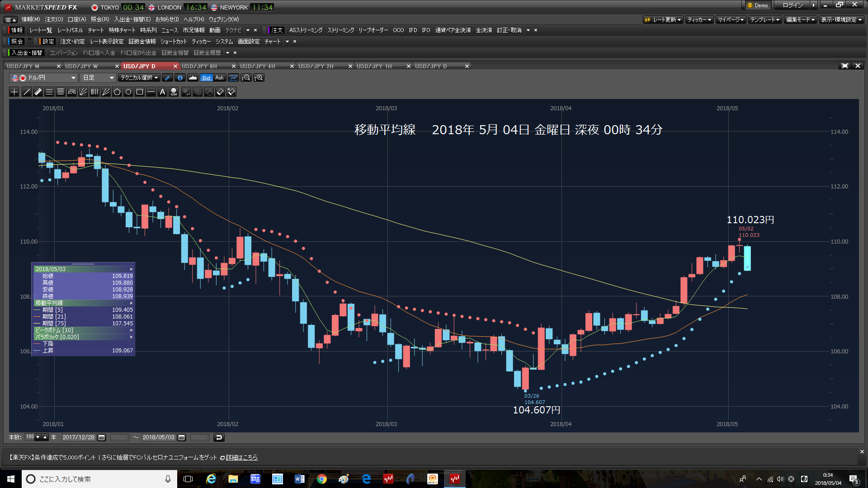
Task: Click the erase-all drawings tool
Action: click(x=231, y=92)
